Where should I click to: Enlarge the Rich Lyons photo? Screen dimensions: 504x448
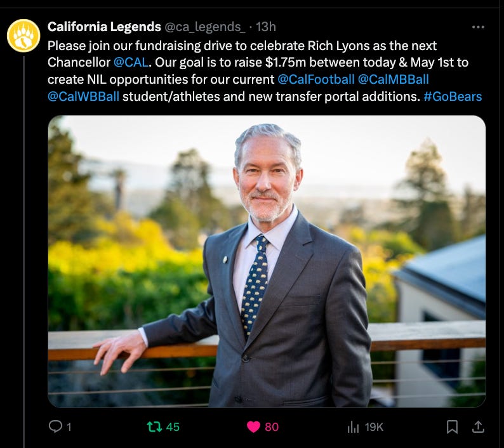coord(267,261)
